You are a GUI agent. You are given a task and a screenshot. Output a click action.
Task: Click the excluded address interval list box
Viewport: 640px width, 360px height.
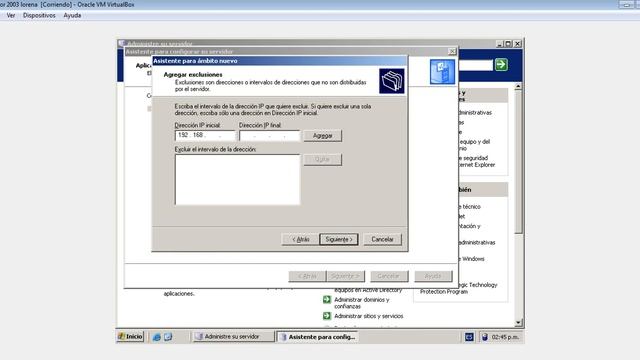pyautogui.click(x=237, y=180)
